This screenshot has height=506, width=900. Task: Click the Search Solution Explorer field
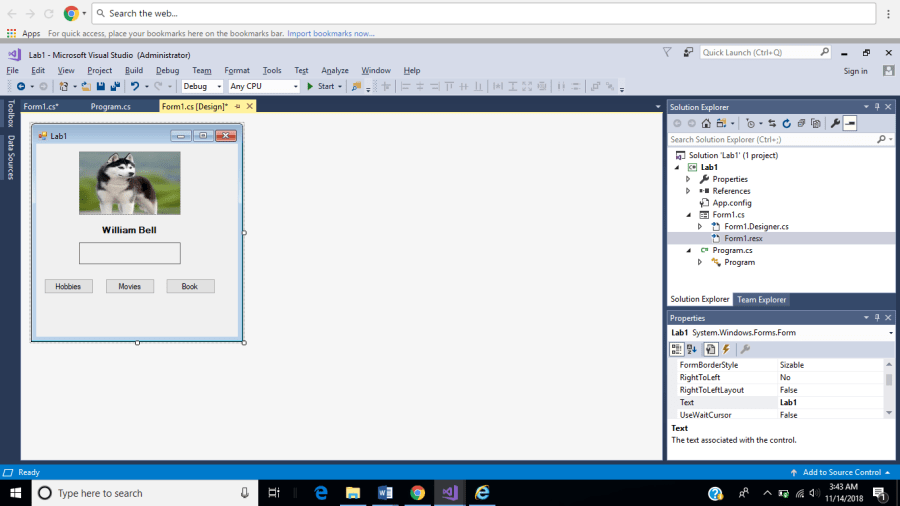(x=775, y=140)
